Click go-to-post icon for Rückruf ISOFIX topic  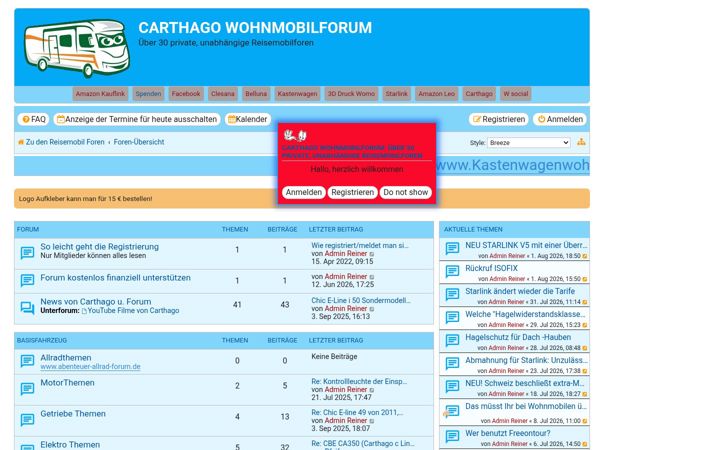(x=585, y=279)
